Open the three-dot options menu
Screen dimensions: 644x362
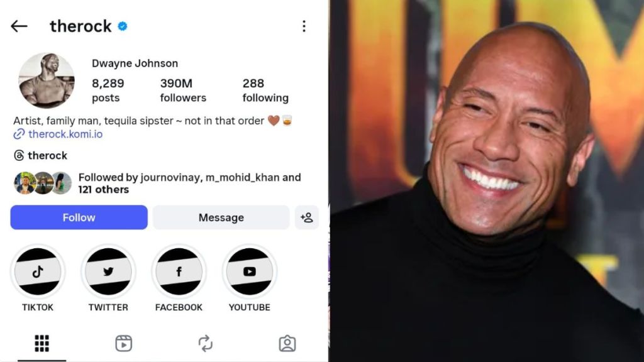tap(304, 26)
